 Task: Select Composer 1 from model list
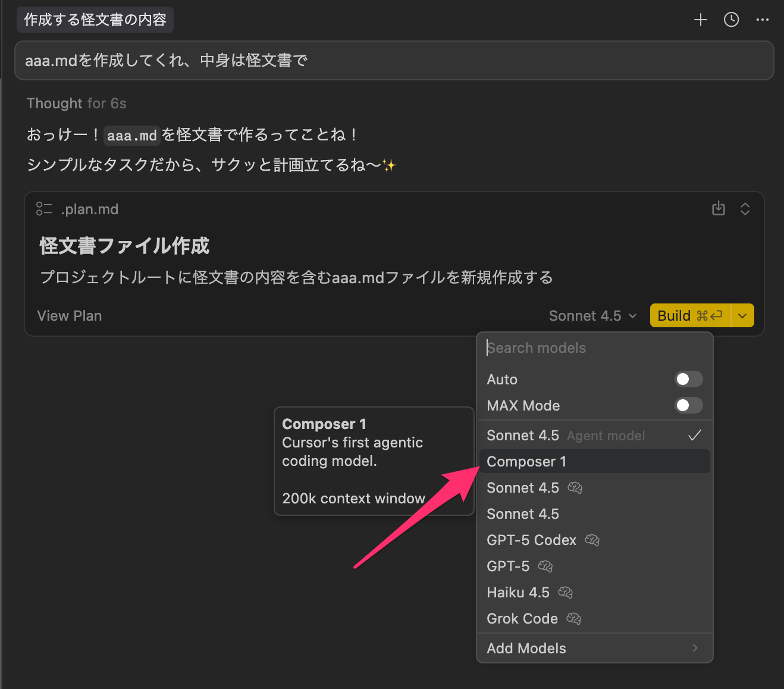coord(526,462)
